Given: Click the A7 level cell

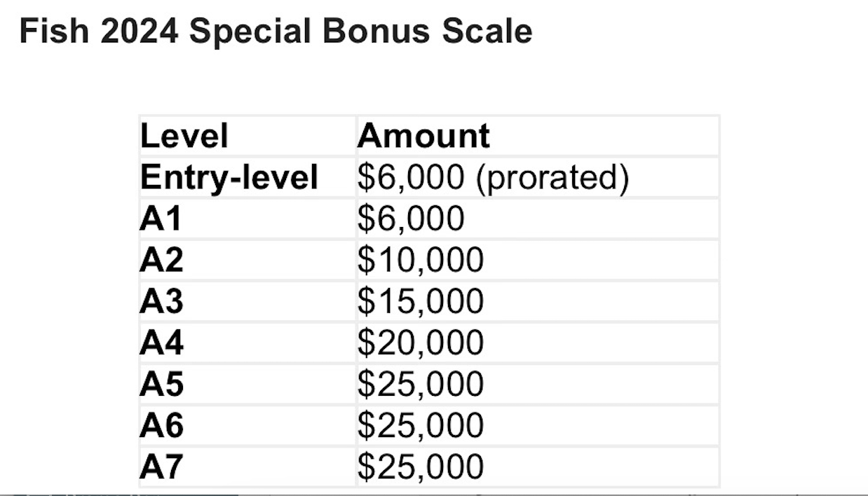Looking at the screenshot, I should click(161, 467).
